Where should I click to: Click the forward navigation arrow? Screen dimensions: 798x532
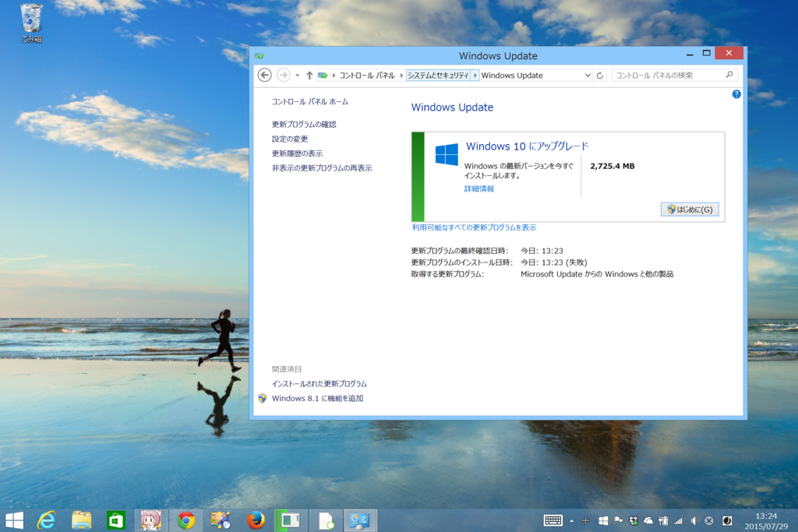click(284, 76)
